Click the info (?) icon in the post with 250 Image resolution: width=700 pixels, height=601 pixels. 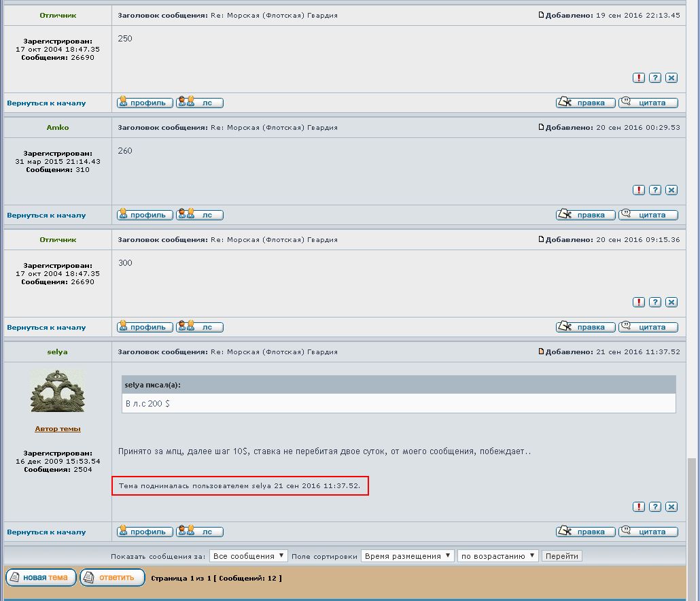coord(655,78)
